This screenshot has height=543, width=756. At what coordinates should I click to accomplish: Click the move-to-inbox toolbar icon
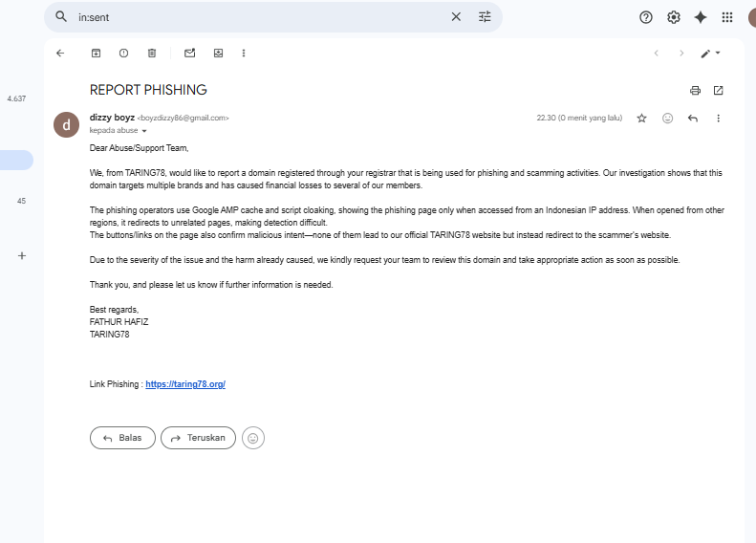(x=218, y=54)
